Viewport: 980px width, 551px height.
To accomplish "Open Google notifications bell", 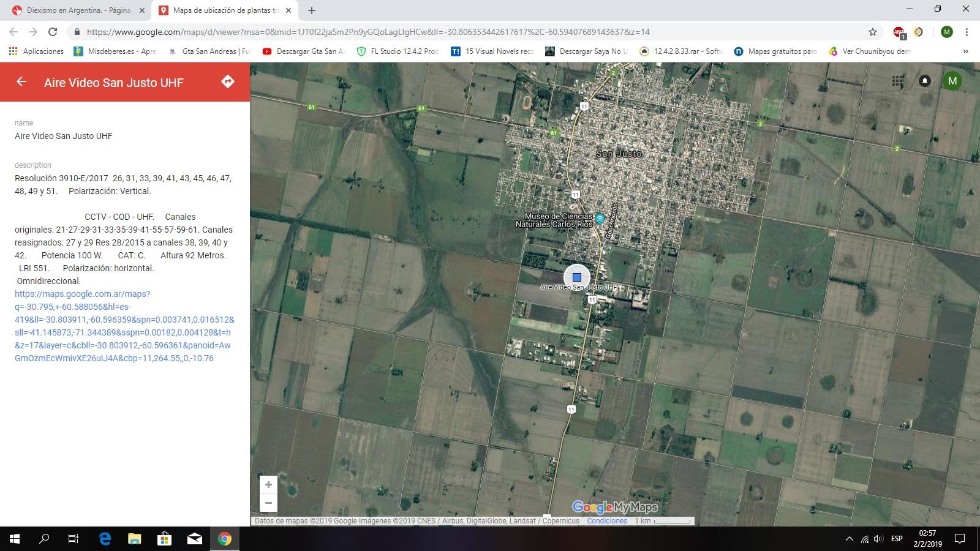I will (x=925, y=81).
